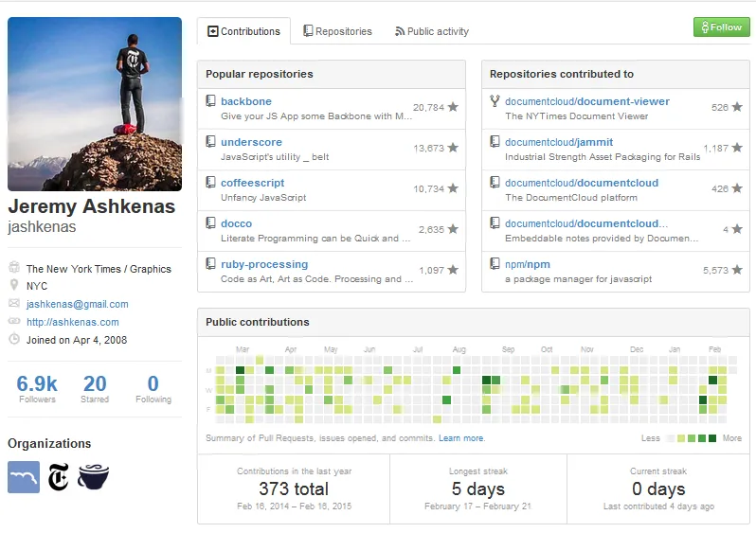
Task: Click the star icon beside jammit
Action: coord(737,148)
